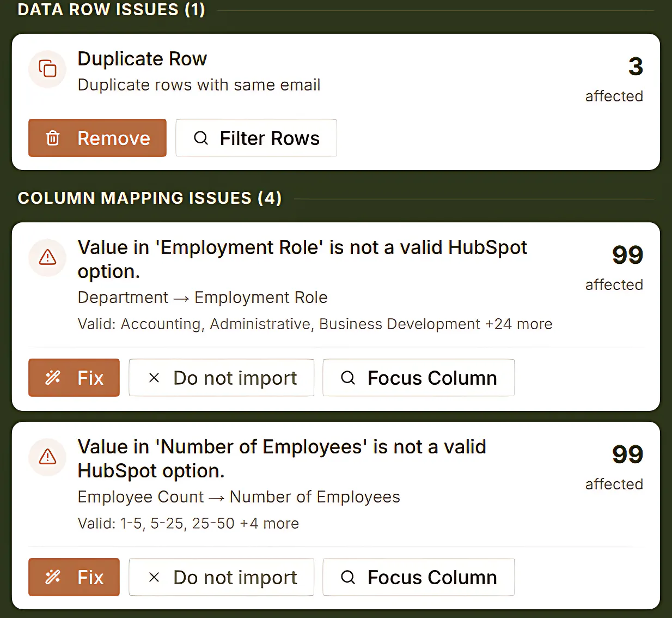The width and height of the screenshot is (672, 618).
Task: Fix the Employment Role invalid values
Action: tap(74, 378)
